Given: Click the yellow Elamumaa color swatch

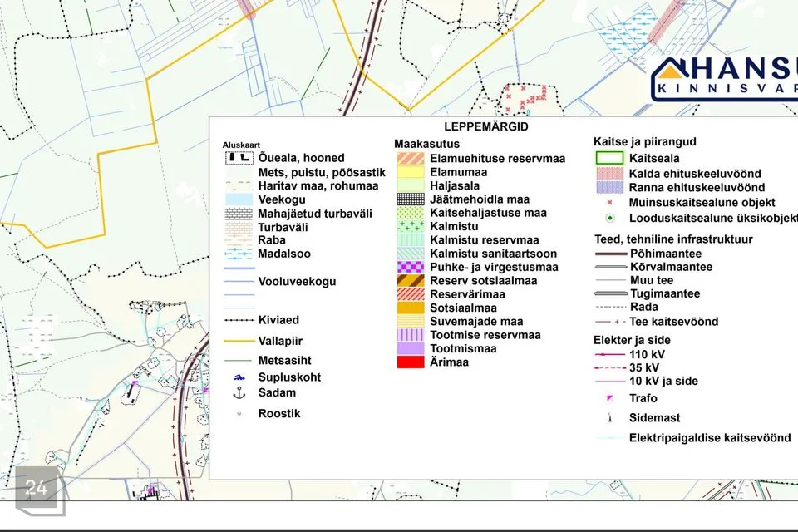Looking at the screenshot, I should pos(411,172).
